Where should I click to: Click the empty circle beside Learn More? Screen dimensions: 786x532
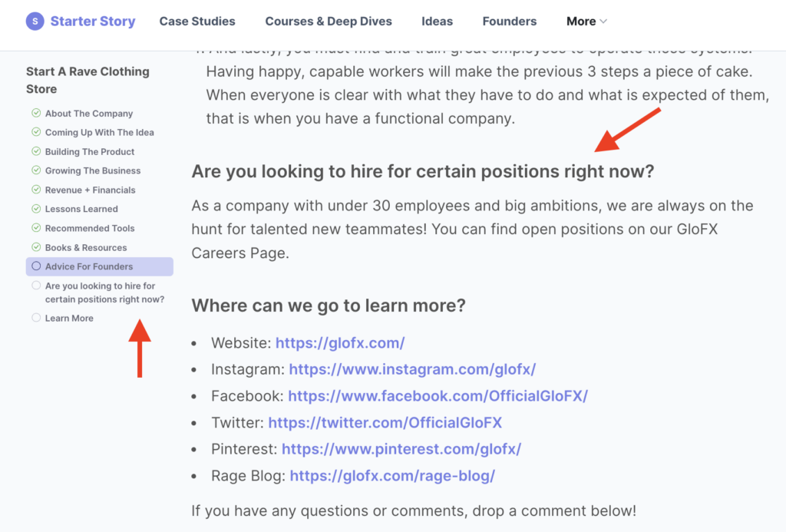(x=36, y=317)
